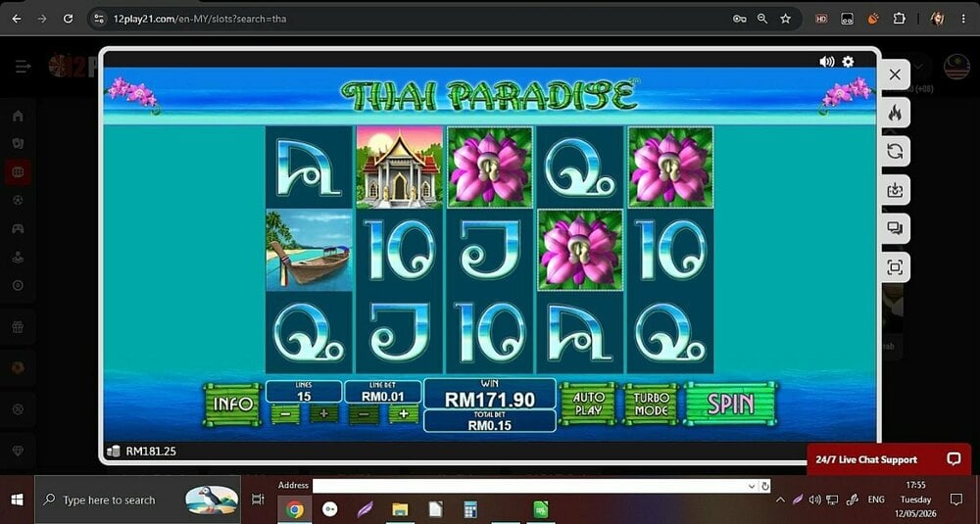Open browser zoom magnifier icon
This screenshot has height=524, width=980.
(762, 19)
